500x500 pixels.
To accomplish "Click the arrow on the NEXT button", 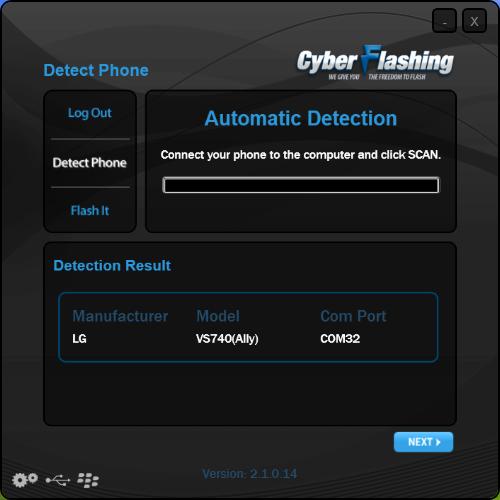I will 438,442.
